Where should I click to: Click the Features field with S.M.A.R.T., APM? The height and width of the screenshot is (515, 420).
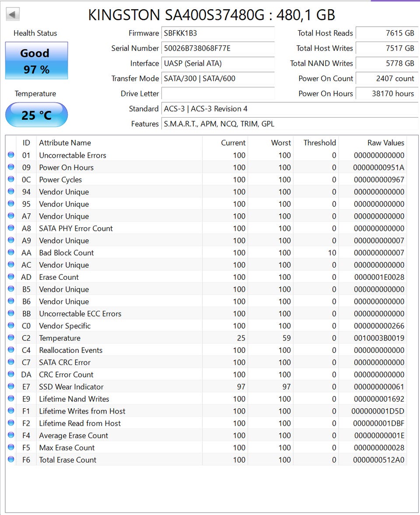coord(290,124)
